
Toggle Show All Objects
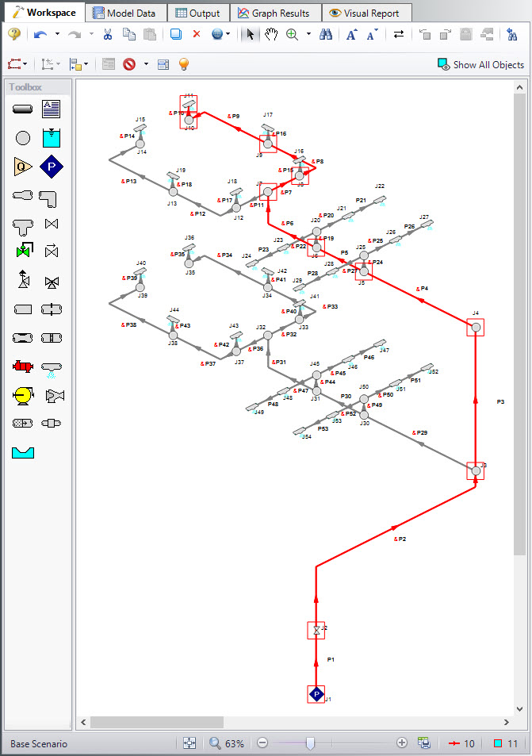coord(480,64)
